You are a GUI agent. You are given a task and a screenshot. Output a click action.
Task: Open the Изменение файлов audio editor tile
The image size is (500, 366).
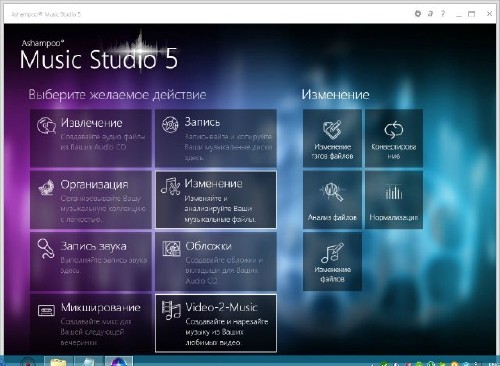pyautogui.click(x=332, y=262)
